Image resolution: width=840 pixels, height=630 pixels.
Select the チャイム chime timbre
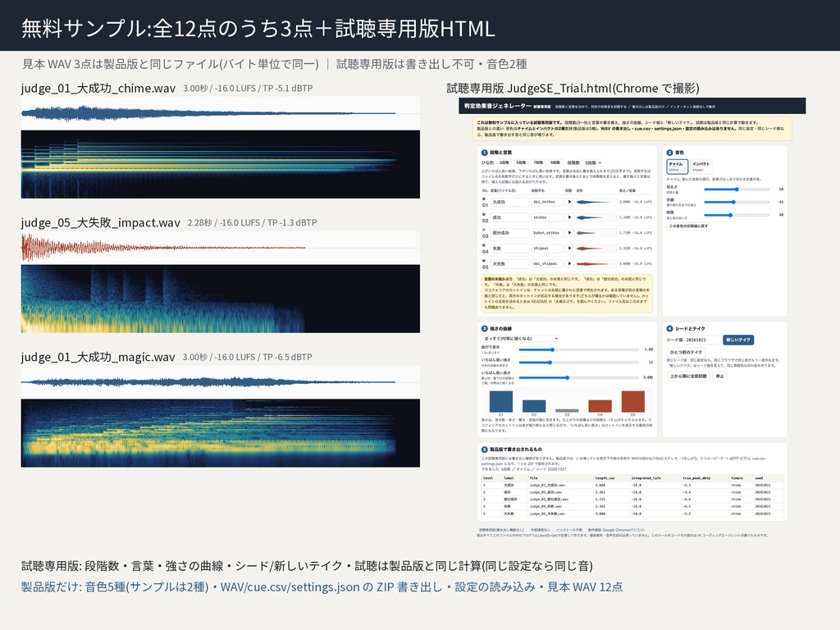pos(677,167)
